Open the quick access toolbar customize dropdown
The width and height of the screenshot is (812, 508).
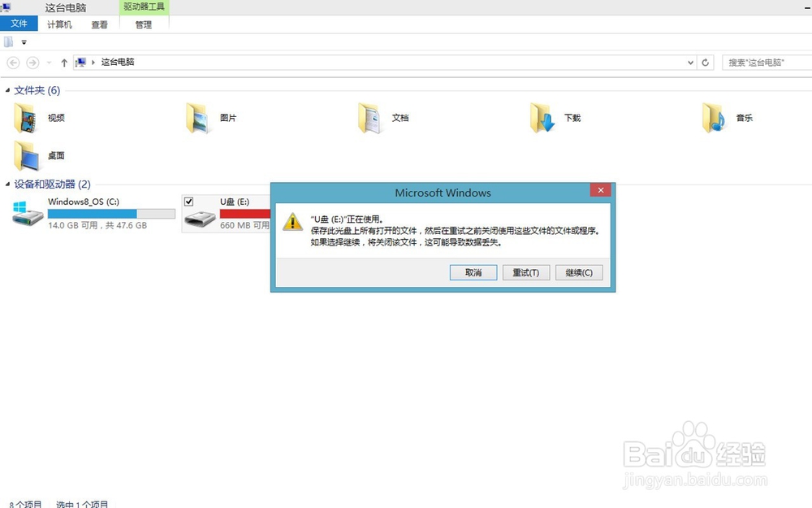point(24,42)
